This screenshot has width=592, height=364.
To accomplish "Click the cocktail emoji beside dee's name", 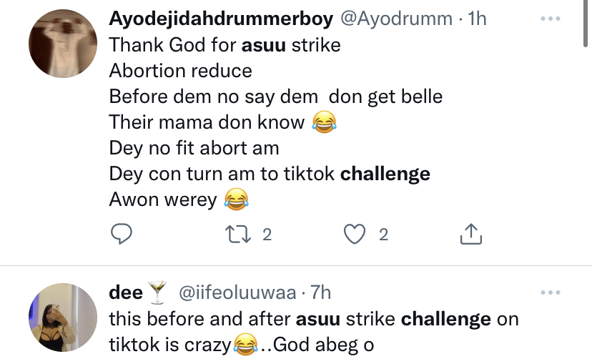I will point(156,292).
